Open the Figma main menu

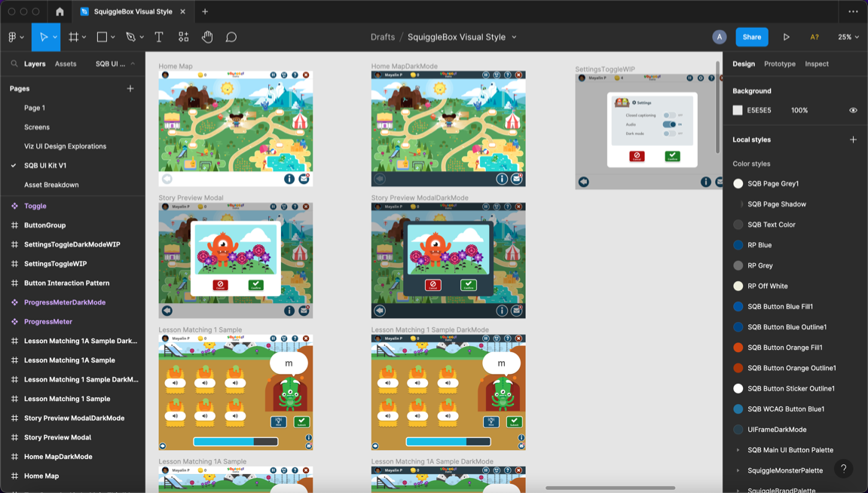[x=13, y=37]
